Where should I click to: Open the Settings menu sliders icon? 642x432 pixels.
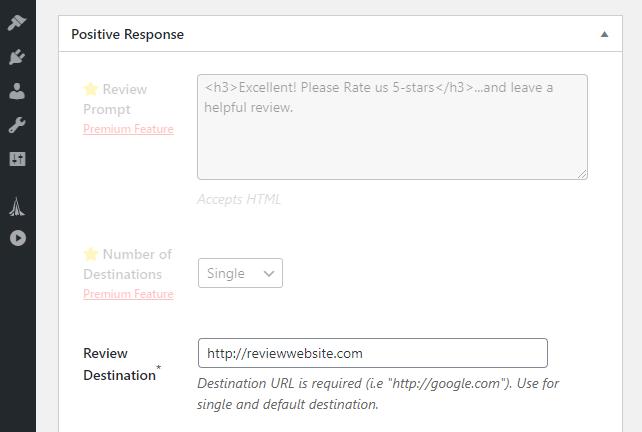(x=17, y=159)
